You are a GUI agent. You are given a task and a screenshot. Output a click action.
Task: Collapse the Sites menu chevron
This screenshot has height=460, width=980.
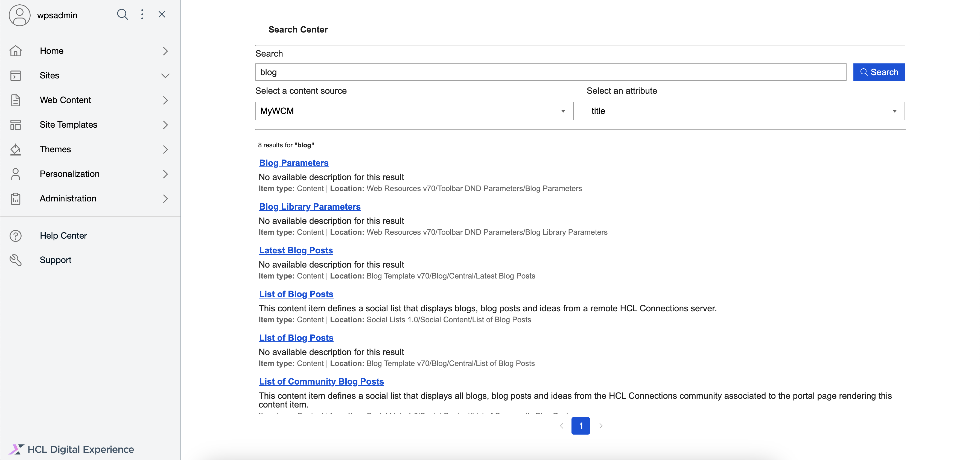[165, 76]
